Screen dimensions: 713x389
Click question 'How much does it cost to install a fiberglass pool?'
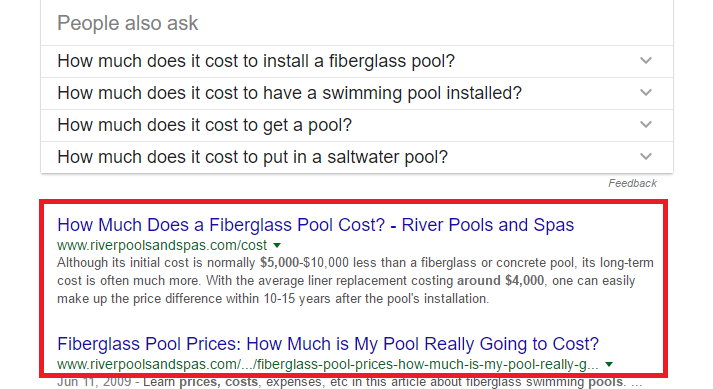point(256,61)
